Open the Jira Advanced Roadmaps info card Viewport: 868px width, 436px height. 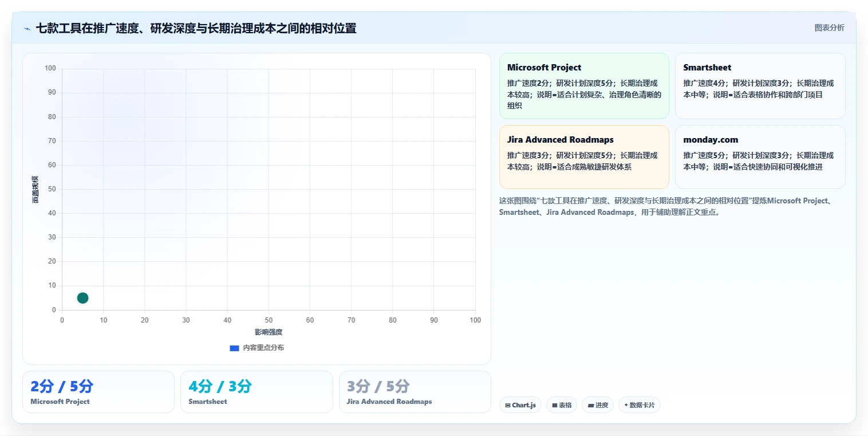tap(584, 157)
